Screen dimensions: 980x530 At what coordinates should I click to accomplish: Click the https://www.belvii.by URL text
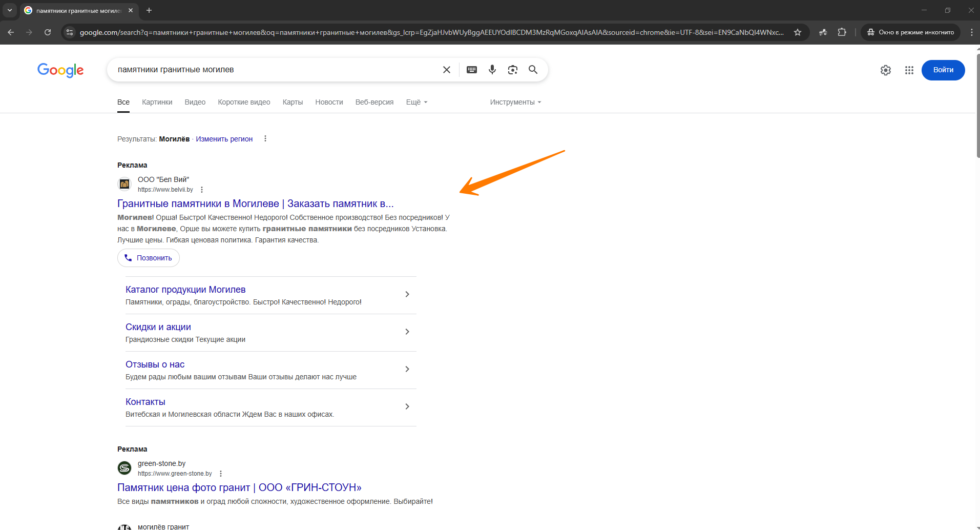pyautogui.click(x=165, y=190)
